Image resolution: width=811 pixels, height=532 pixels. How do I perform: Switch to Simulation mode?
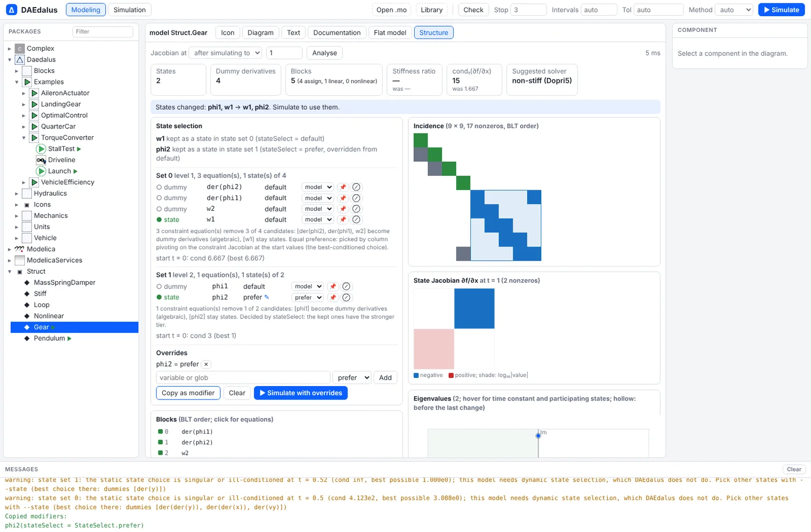[130, 10]
